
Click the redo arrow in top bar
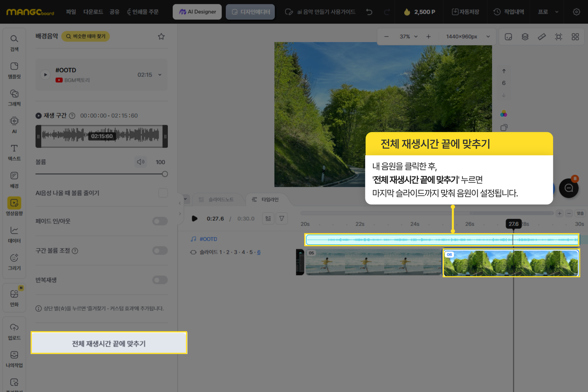click(387, 12)
